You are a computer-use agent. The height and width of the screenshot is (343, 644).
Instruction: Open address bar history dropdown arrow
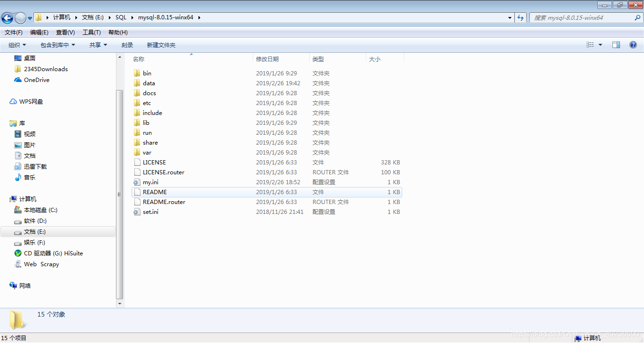(510, 18)
